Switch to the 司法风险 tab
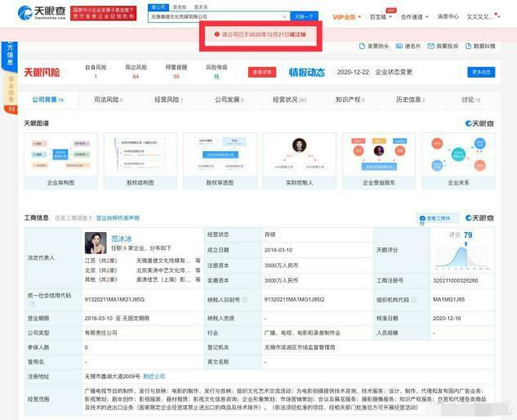This screenshot has width=517, height=420. (x=108, y=100)
